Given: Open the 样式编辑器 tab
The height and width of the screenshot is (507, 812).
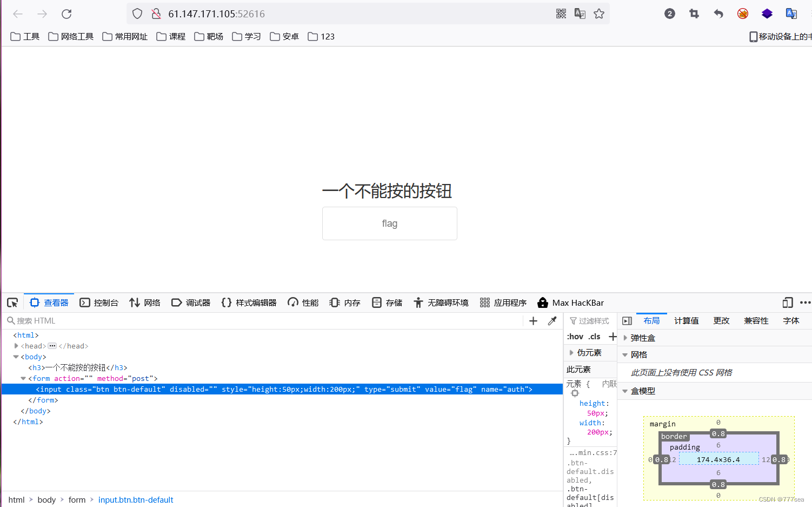Looking at the screenshot, I should [249, 302].
